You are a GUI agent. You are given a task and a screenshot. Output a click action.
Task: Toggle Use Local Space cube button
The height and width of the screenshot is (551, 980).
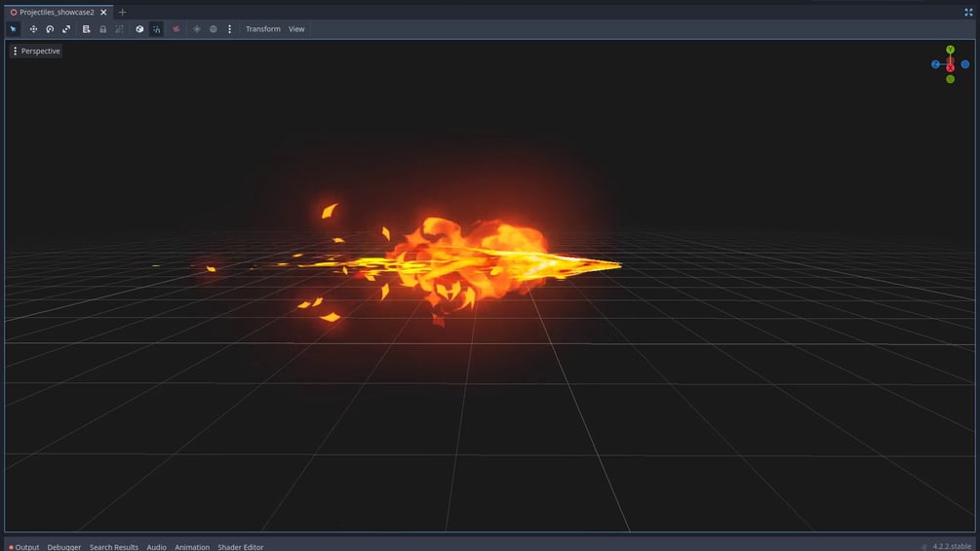140,28
